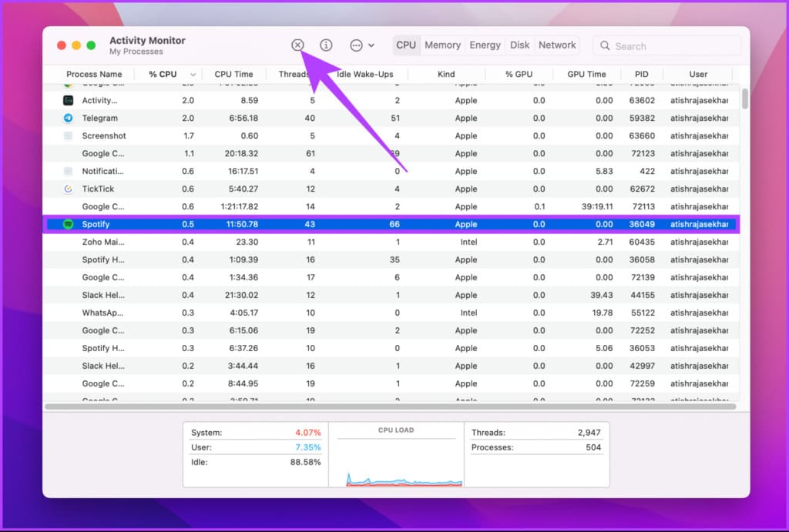Click the Spotify app icon
Viewport: 789px width, 532px height.
68,224
